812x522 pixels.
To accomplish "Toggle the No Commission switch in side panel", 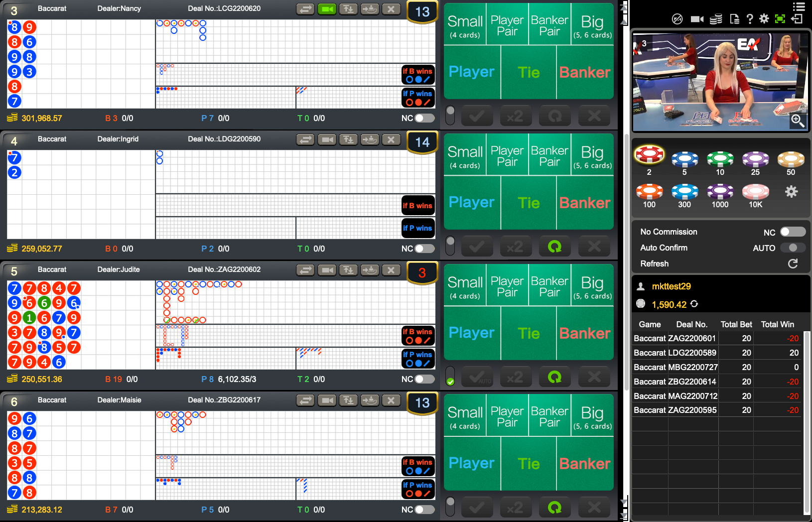I will point(793,232).
